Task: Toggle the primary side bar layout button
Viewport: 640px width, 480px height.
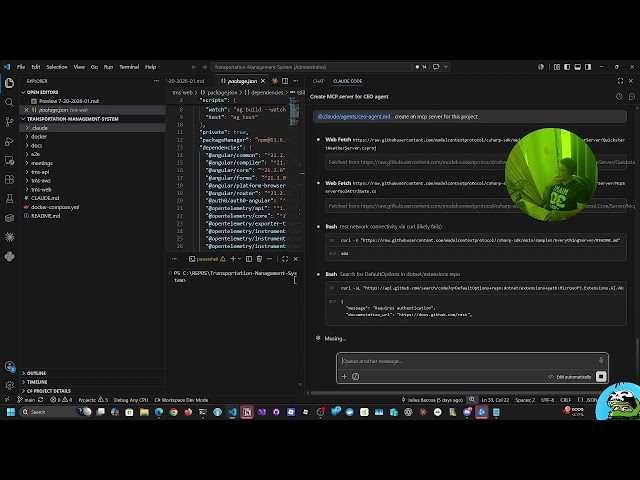Action: pos(567,67)
